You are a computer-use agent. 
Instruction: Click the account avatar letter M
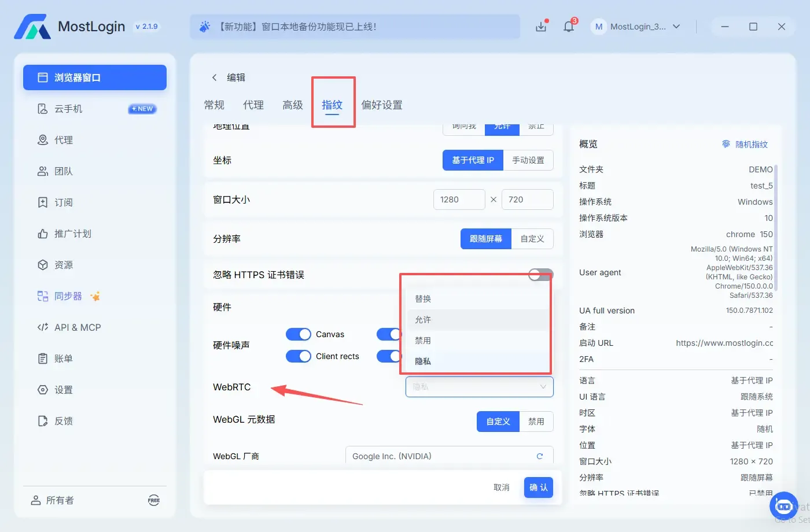point(599,27)
